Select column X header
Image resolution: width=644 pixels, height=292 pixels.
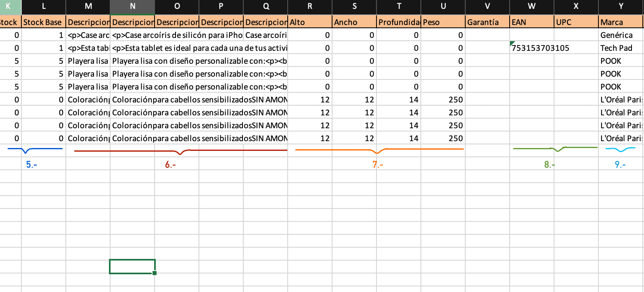pos(576,6)
